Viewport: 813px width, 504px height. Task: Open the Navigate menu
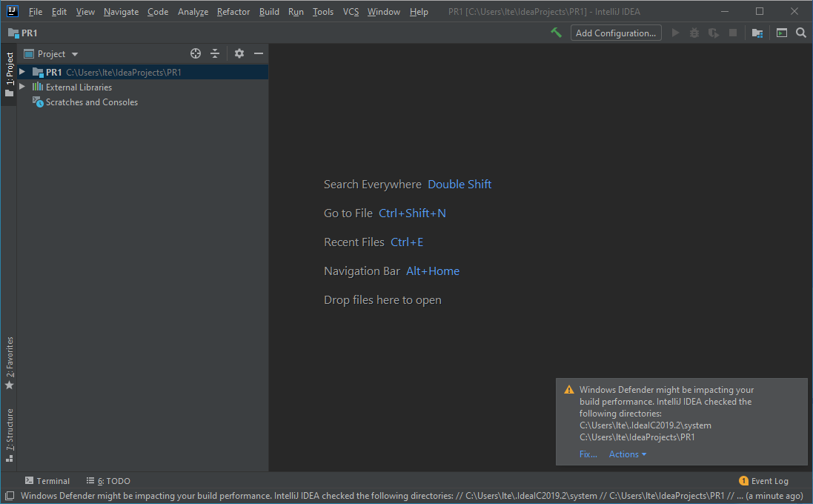coord(121,11)
